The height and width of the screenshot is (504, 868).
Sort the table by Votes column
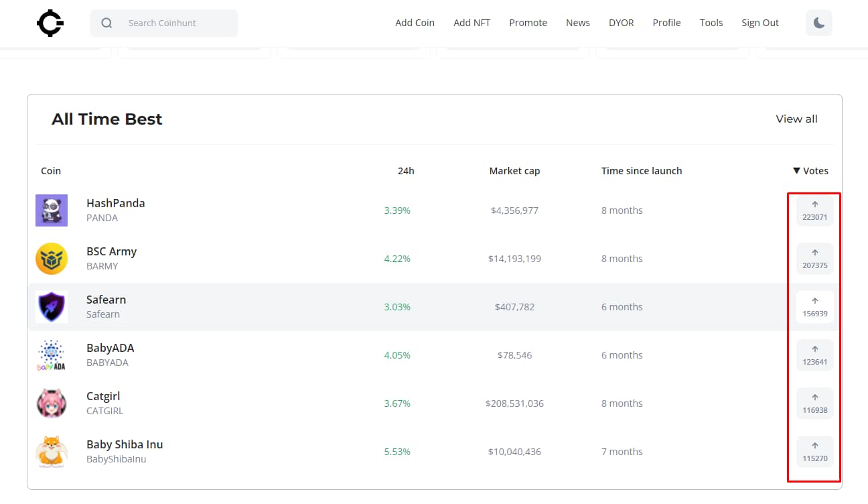(x=810, y=171)
